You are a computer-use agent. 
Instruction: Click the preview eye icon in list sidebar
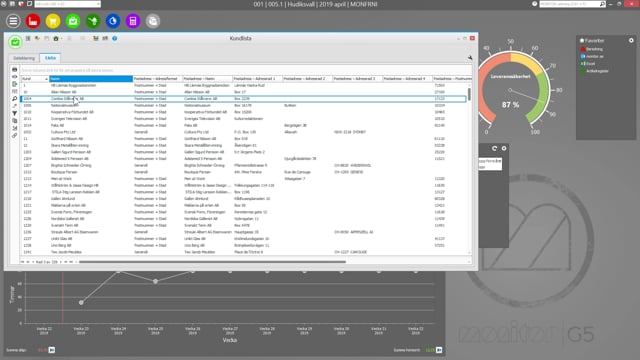pyautogui.click(x=15, y=77)
